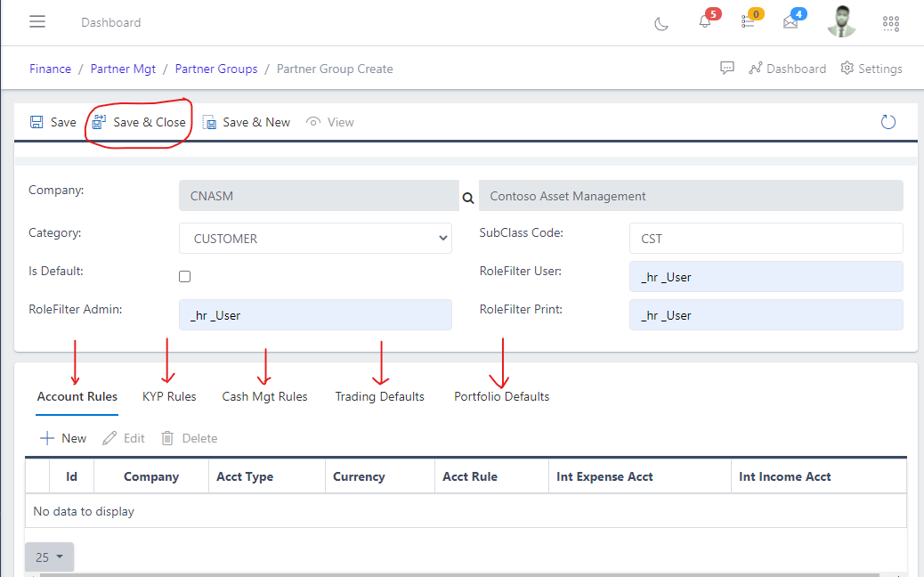Change page size using the 25 dropdown

[x=49, y=557]
